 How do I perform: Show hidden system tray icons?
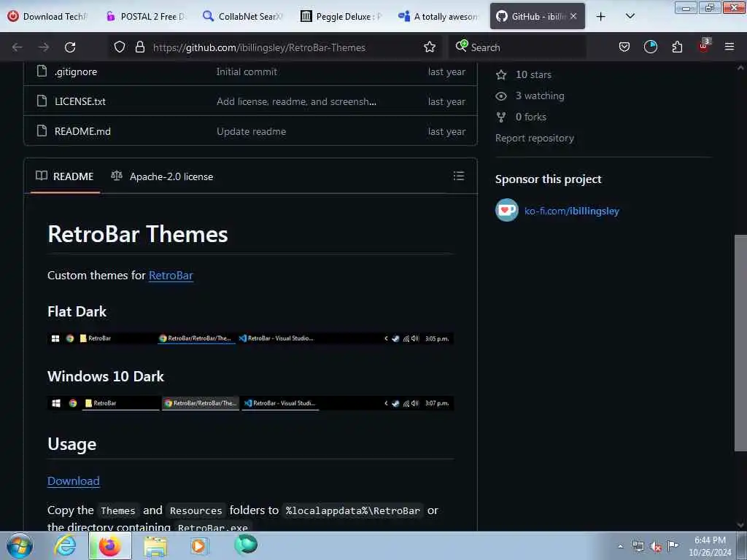pos(620,547)
